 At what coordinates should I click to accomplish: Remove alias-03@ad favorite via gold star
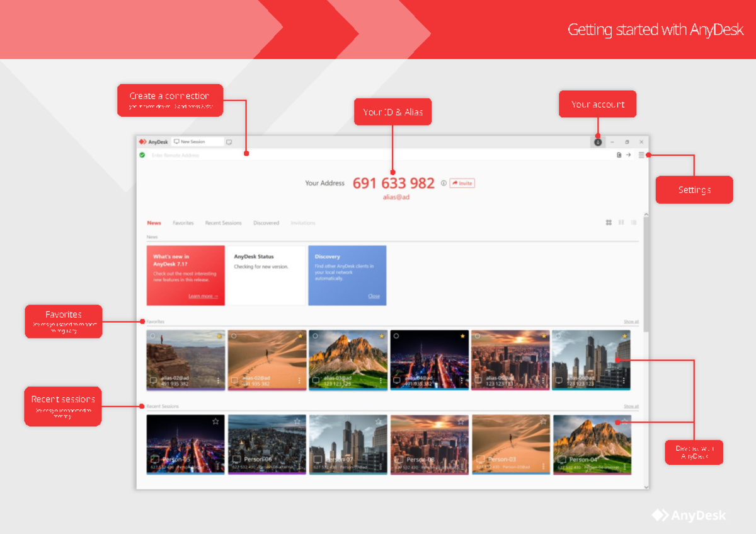coord(381,336)
